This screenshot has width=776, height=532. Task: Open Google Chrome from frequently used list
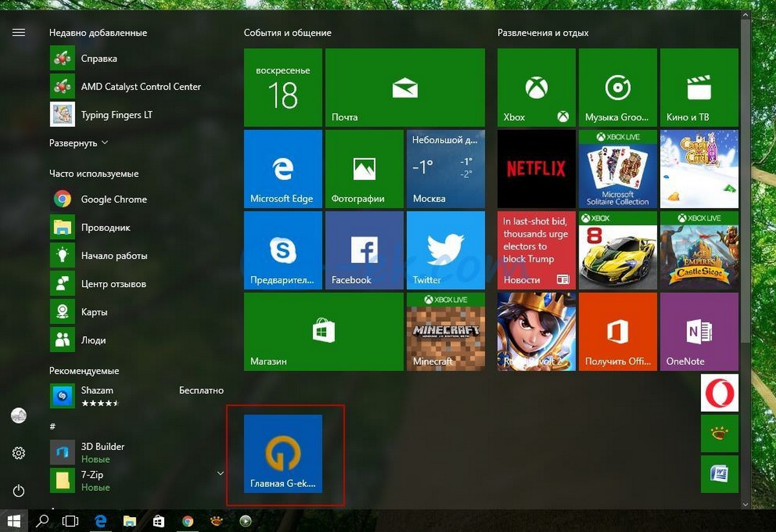pos(114,199)
